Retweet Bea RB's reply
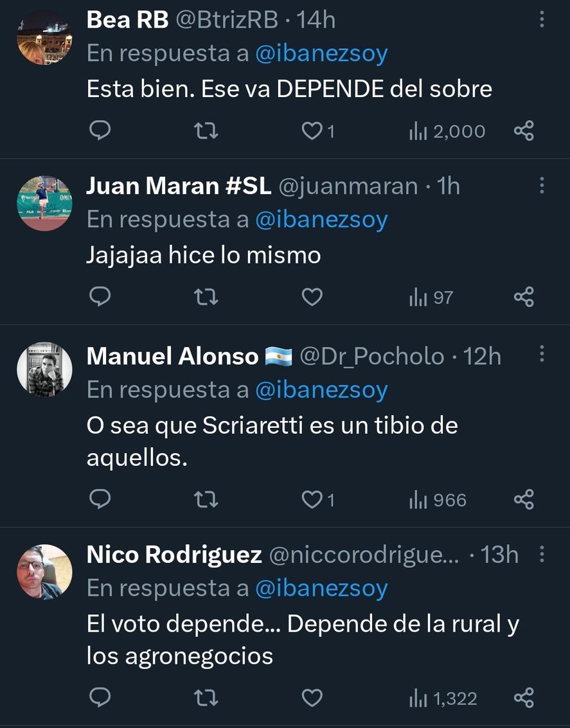 click(x=206, y=132)
